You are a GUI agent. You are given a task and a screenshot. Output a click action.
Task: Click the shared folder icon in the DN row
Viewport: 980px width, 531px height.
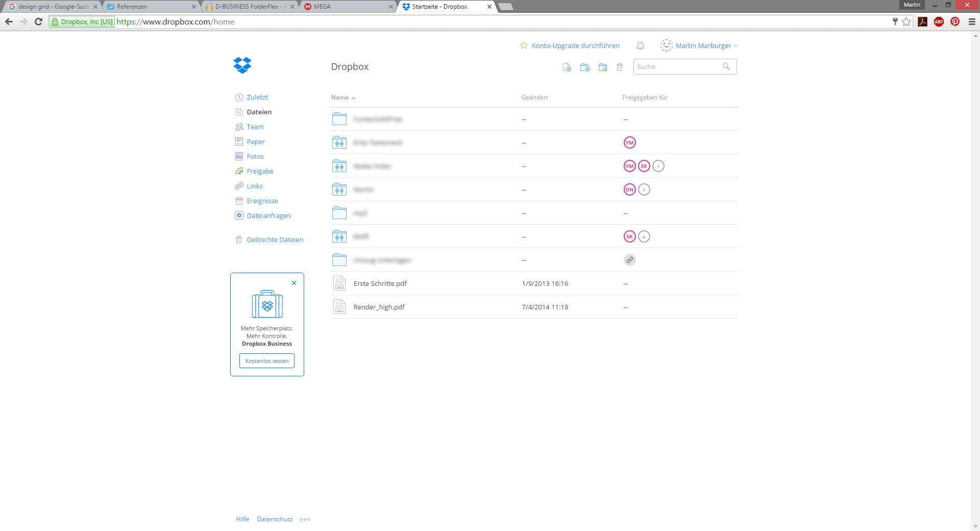[339, 189]
